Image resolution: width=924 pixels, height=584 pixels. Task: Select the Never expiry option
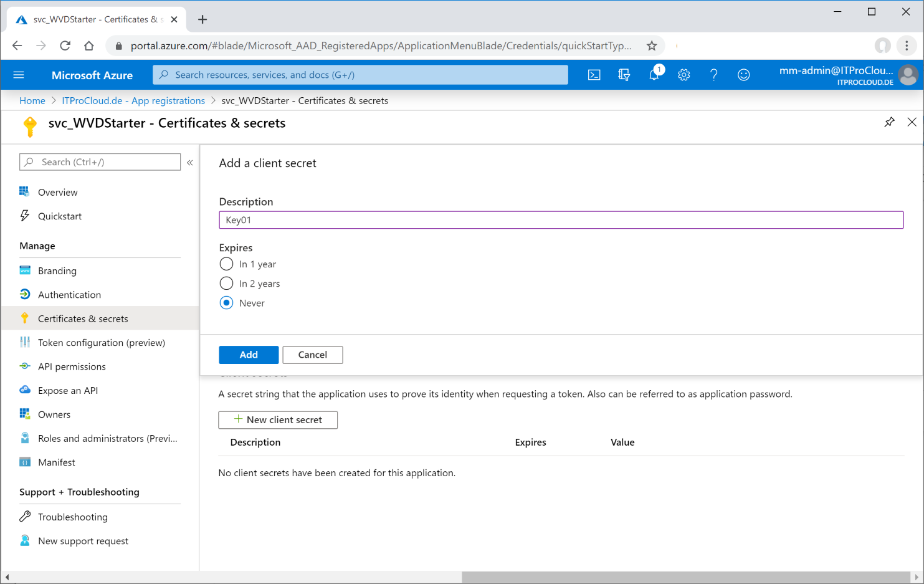tap(227, 303)
